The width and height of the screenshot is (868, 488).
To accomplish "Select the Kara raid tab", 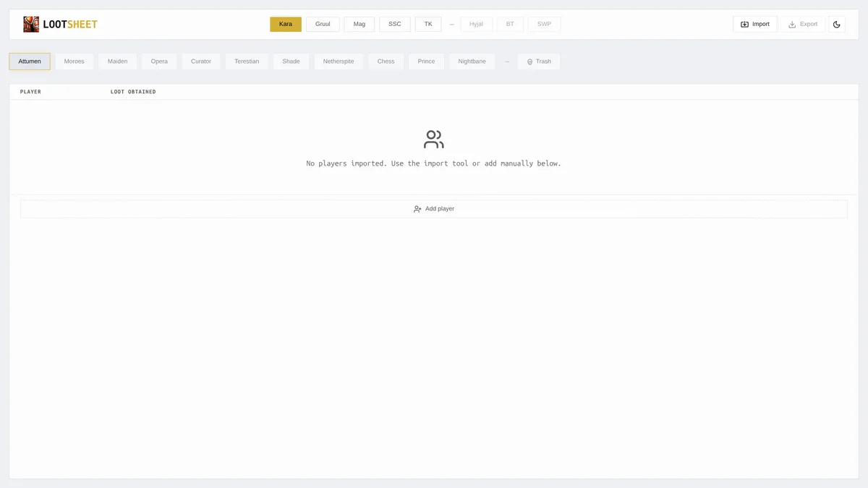I will pos(286,25).
